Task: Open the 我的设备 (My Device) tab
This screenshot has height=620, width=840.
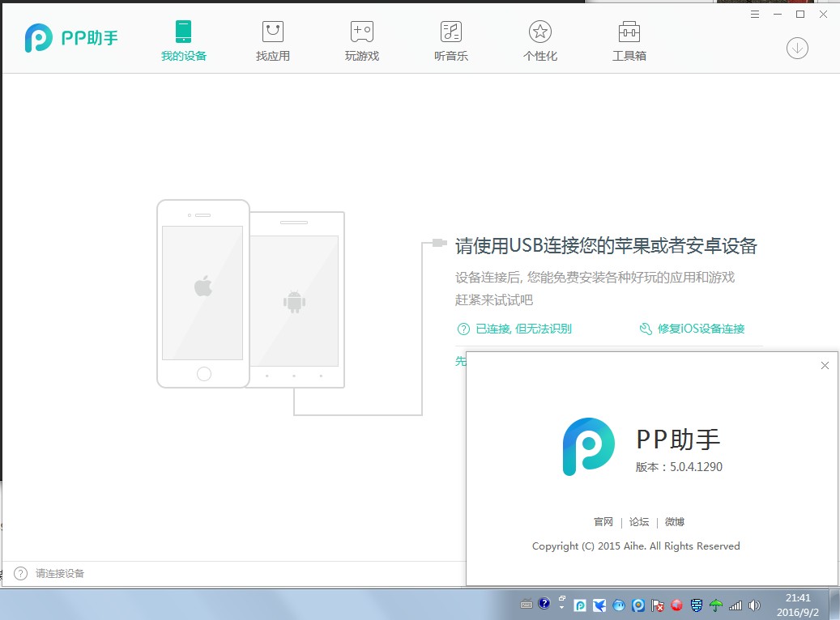Action: (183, 41)
